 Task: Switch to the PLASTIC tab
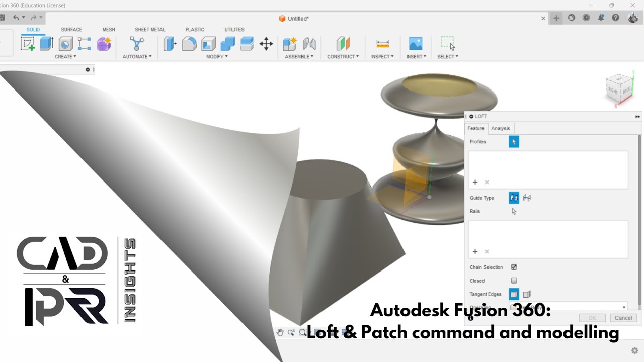coord(195,30)
